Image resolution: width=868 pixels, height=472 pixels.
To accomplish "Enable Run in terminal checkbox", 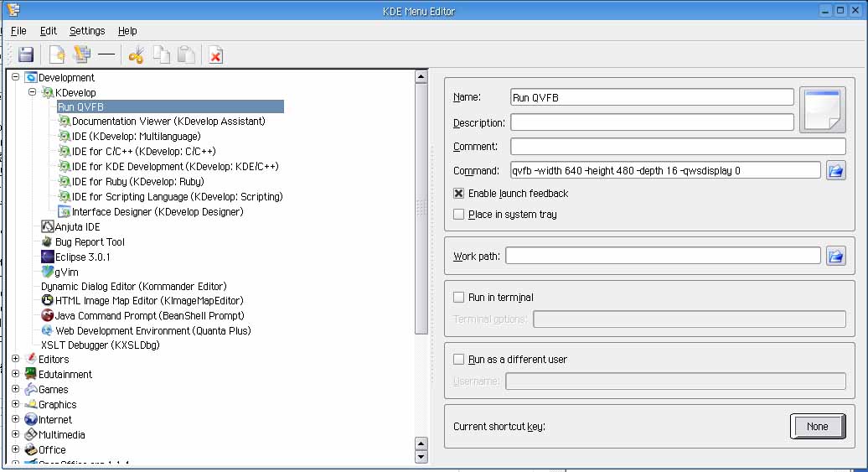I will [458, 298].
